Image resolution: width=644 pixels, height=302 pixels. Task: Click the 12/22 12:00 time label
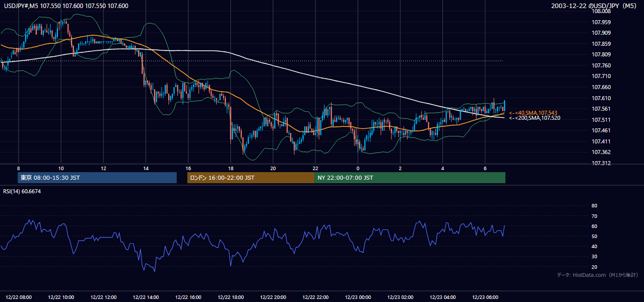coord(103,297)
